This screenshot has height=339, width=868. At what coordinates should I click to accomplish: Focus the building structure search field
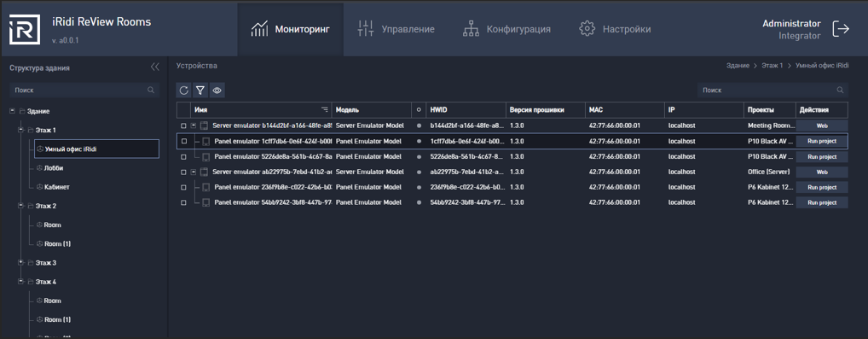tap(84, 90)
